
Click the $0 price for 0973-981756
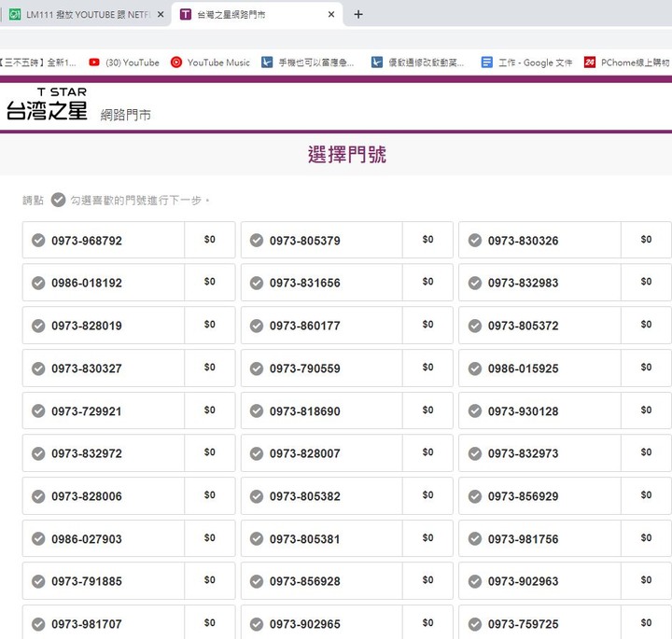point(646,538)
